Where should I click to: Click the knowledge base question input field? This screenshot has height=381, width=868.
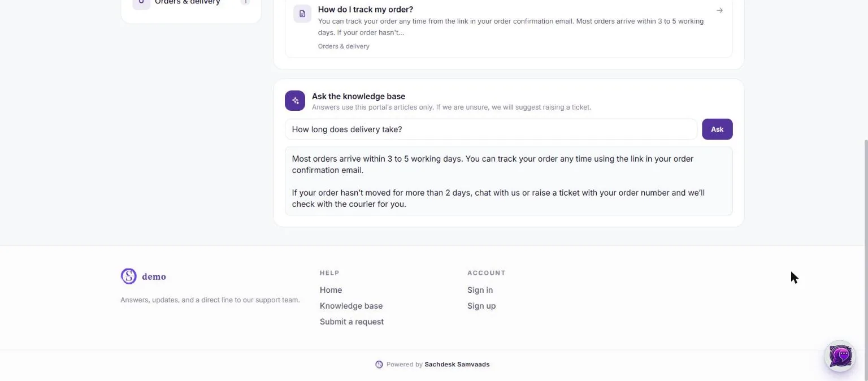491,129
